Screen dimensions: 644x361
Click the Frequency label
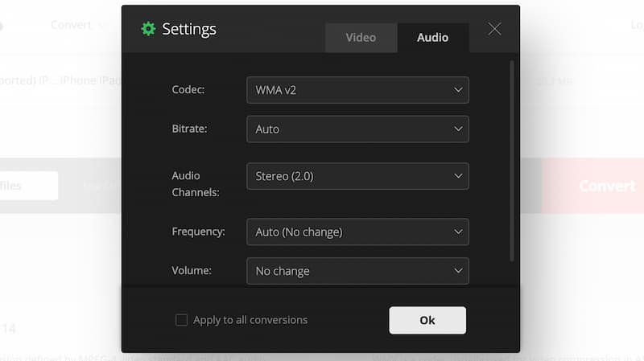(x=198, y=232)
